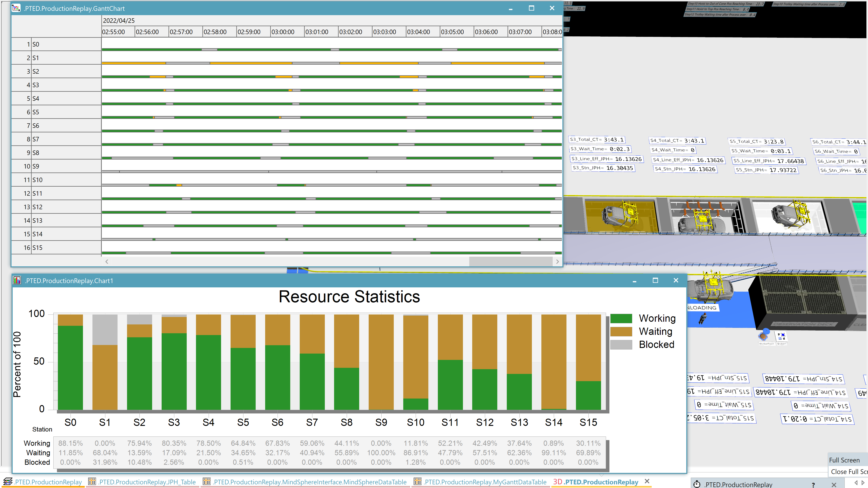Click the GanttChart window title icon

click(16, 8)
